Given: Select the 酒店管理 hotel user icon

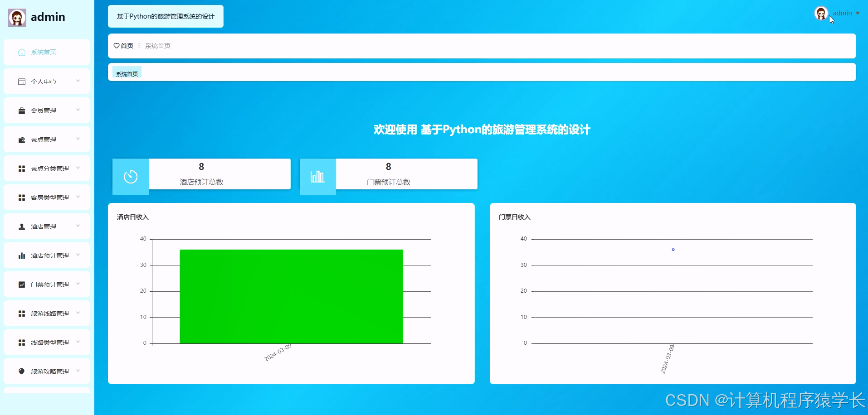Looking at the screenshot, I should [x=21, y=226].
